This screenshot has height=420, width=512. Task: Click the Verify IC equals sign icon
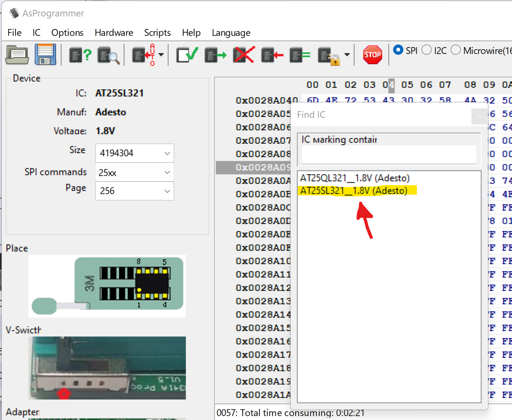point(300,55)
